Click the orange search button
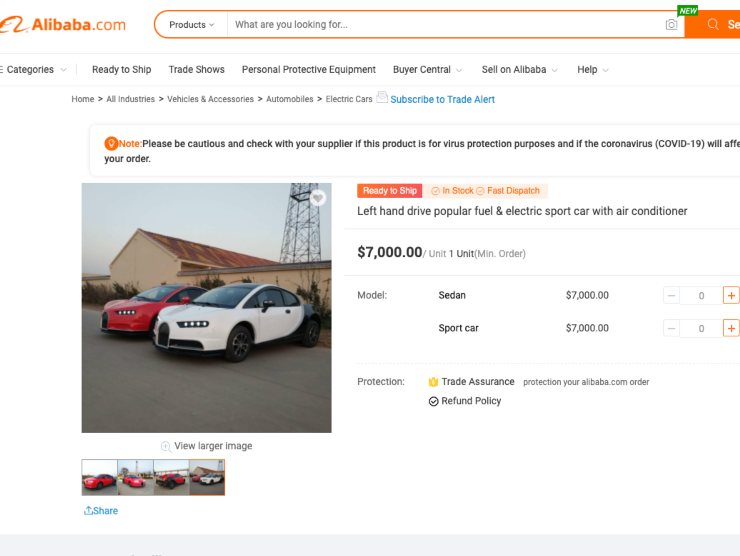Screen dimensions: 740x556 [x=713, y=24]
